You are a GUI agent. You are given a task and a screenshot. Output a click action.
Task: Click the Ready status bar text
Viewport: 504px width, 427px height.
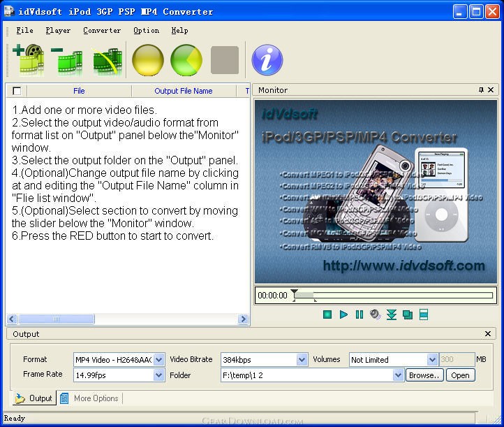[15, 419]
